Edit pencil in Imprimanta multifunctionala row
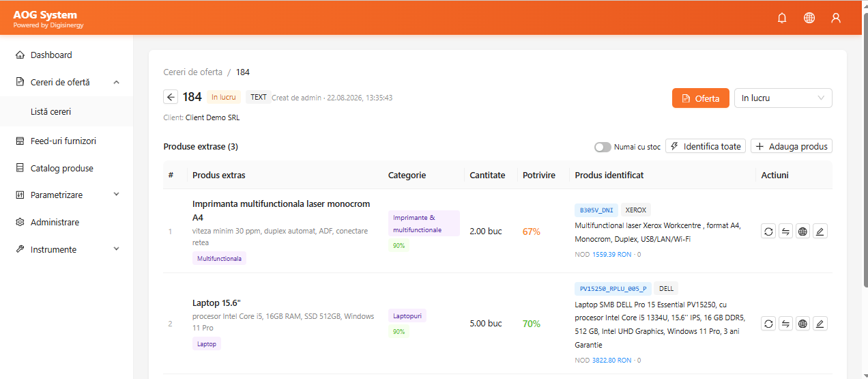This screenshot has width=868, height=379. tap(820, 231)
